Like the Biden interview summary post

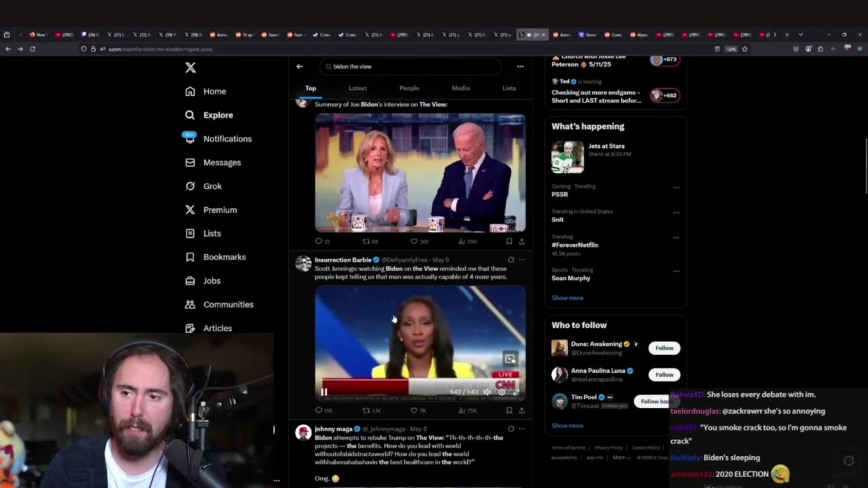click(x=419, y=241)
